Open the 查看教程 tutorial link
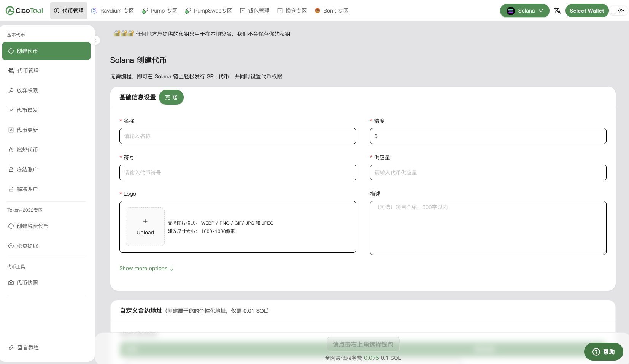629x364 pixels. 28,347
